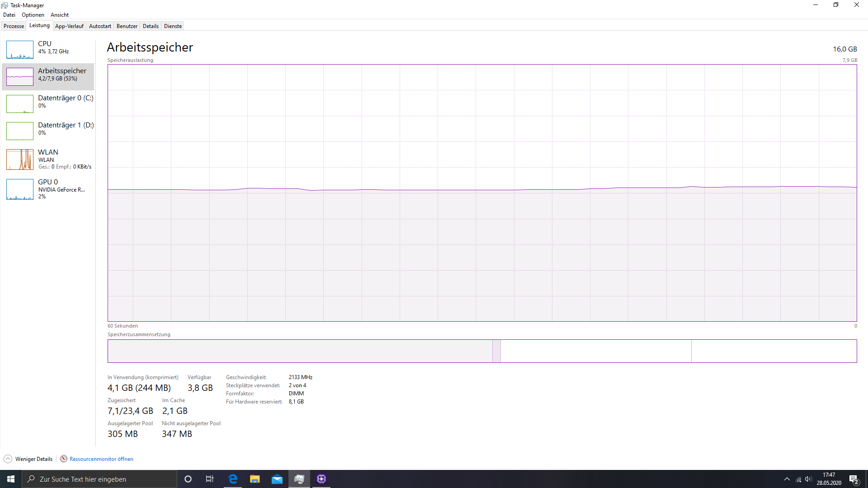Select the CPU performance graph thumbnail

[20, 50]
